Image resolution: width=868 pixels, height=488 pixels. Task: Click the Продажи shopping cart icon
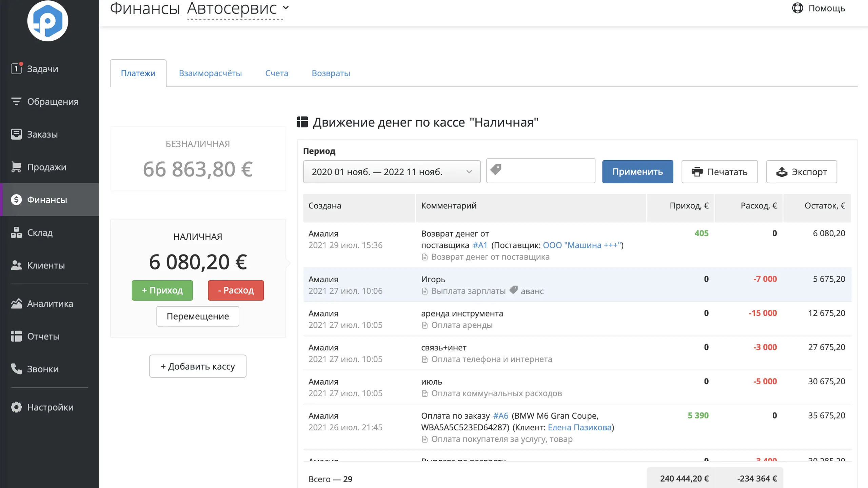pos(16,167)
